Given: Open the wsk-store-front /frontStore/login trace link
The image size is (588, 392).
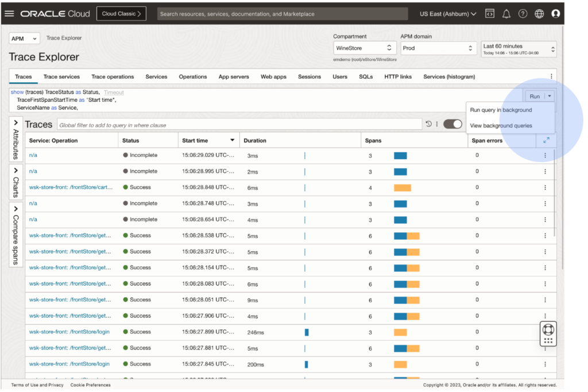Looking at the screenshot, I should [69, 332].
